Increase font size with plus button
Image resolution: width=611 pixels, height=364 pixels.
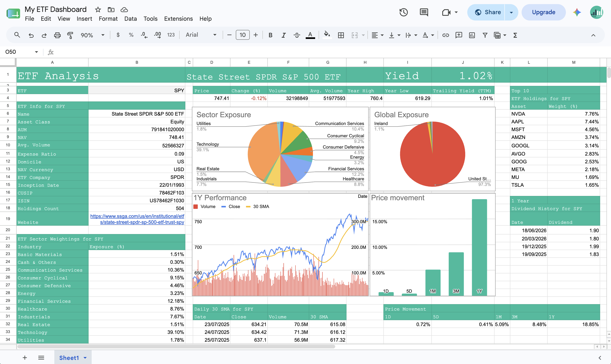(256, 35)
